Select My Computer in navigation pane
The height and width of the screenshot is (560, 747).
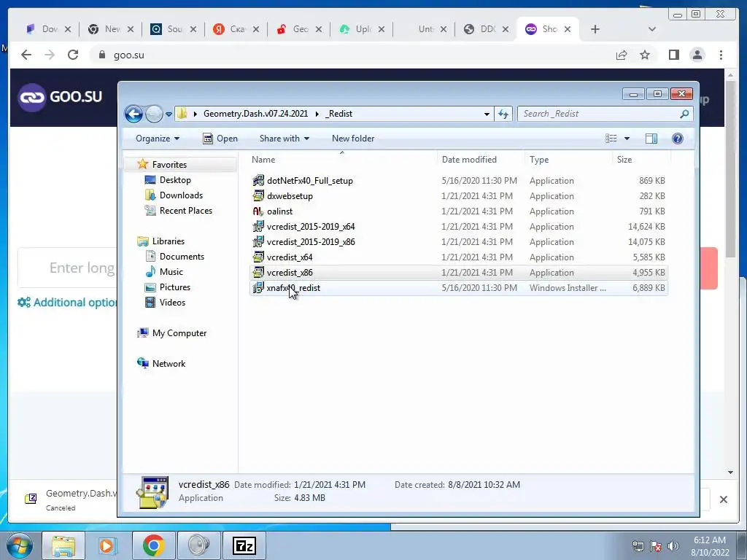coord(179,332)
